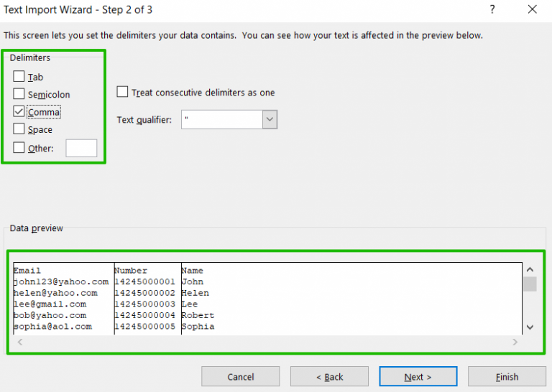Enable the Tab delimiter checkbox
The width and height of the screenshot is (552, 392).
(x=19, y=76)
